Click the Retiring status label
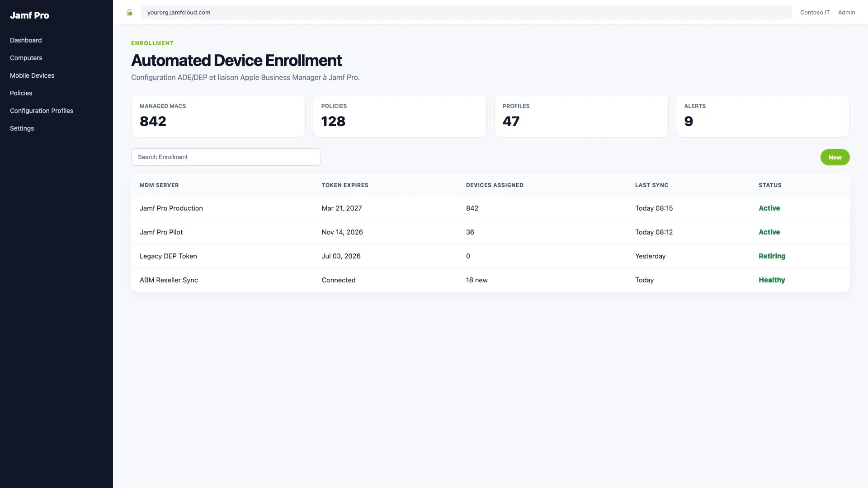The height and width of the screenshot is (488, 868). point(772,256)
